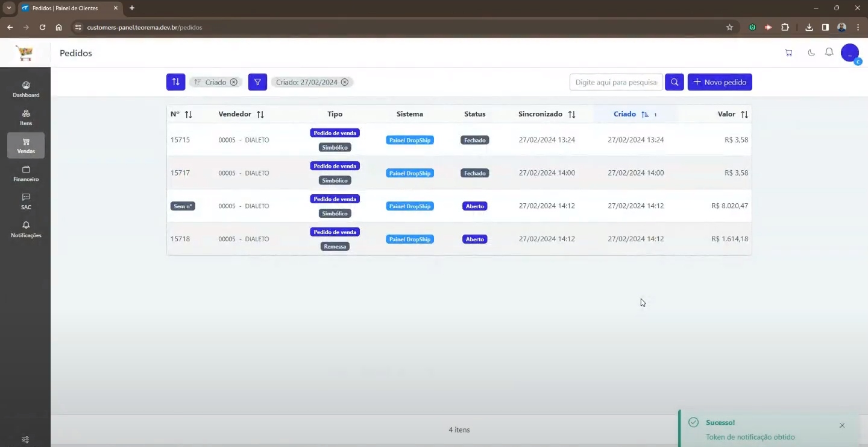868x447 pixels.
Task: Open Notificações in the sidebar
Action: coord(26,230)
